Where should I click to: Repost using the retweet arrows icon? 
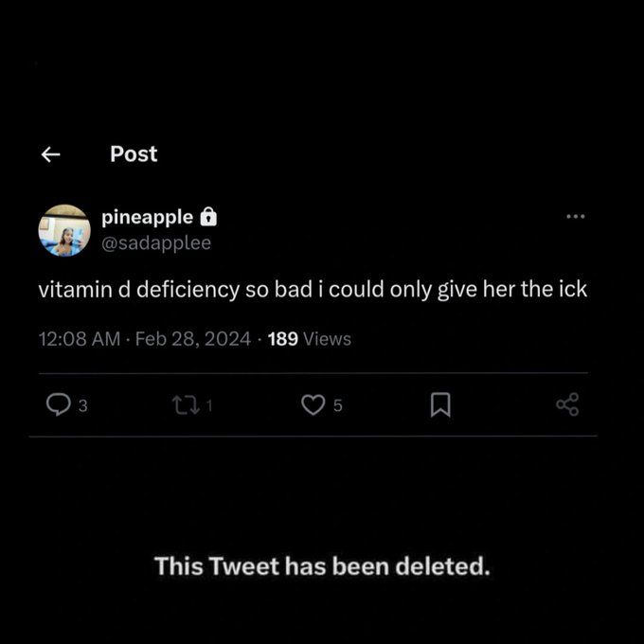(186, 405)
